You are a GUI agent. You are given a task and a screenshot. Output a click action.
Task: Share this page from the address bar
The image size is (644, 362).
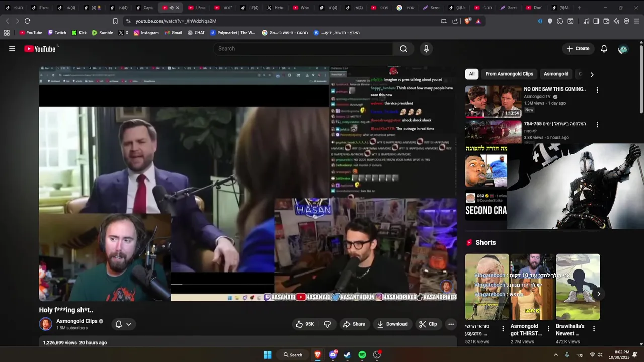(x=455, y=21)
